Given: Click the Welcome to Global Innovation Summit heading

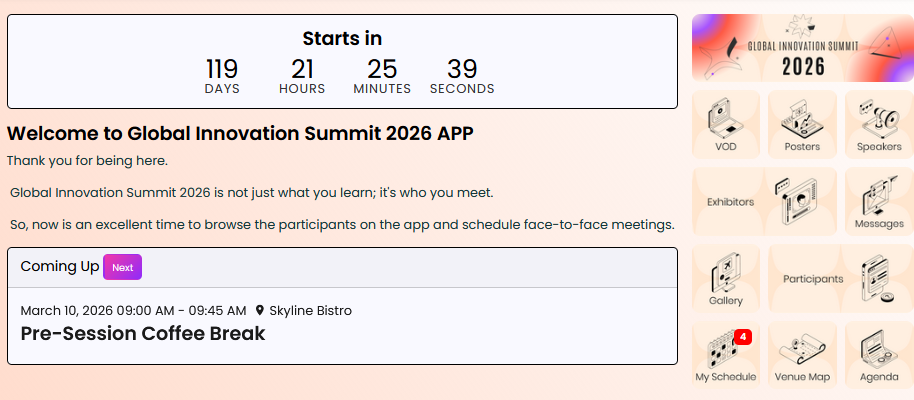Looking at the screenshot, I should pyautogui.click(x=240, y=134).
